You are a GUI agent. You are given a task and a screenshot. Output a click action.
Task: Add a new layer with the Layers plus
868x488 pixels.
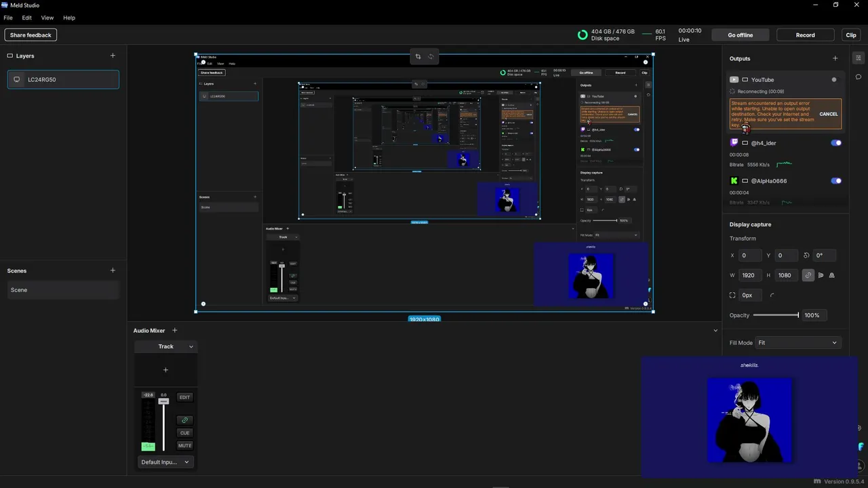[x=113, y=56]
